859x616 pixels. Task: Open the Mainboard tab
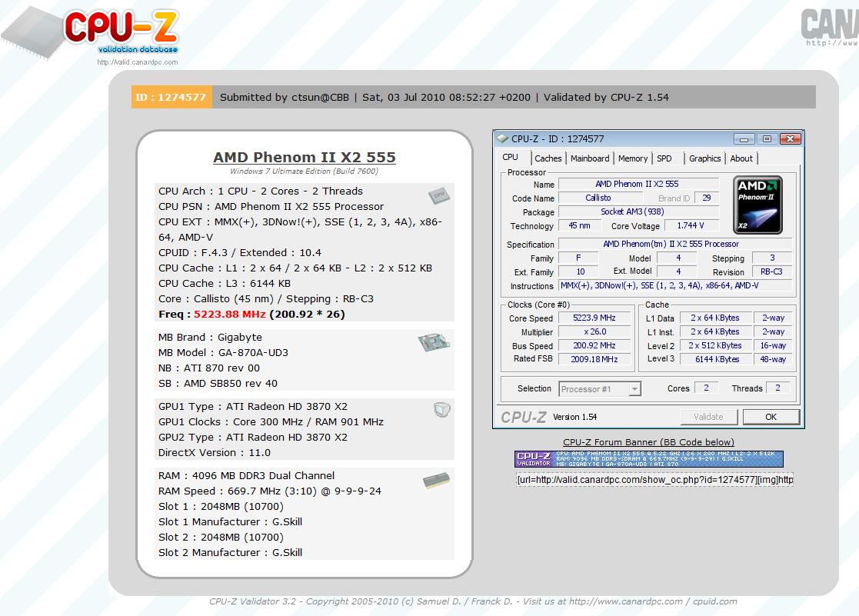590,158
